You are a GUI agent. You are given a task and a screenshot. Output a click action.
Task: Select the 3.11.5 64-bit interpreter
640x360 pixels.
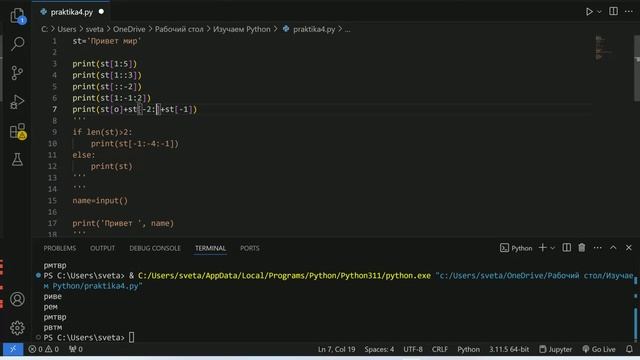(x=509, y=349)
